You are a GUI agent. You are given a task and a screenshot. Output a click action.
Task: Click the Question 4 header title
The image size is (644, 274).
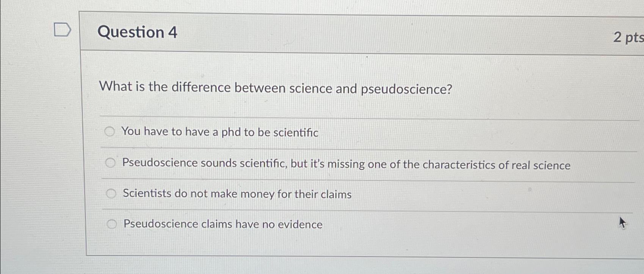click(137, 32)
